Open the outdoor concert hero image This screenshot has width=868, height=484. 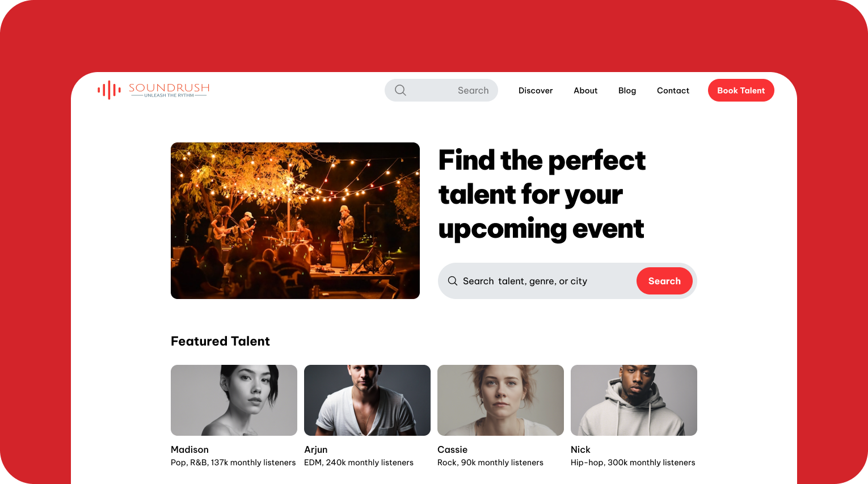[x=295, y=221]
